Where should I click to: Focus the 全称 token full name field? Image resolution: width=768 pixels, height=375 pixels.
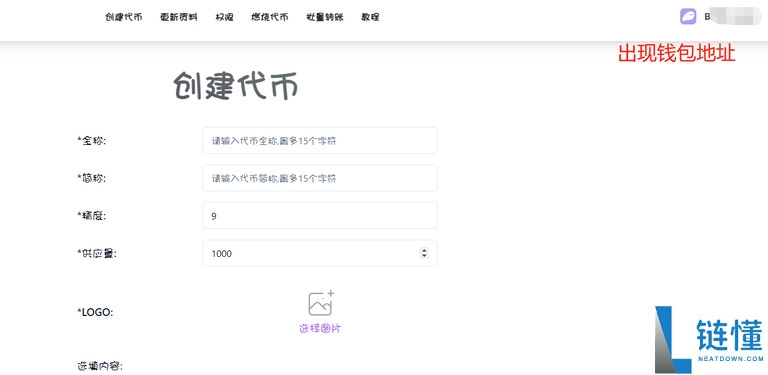(x=320, y=141)
